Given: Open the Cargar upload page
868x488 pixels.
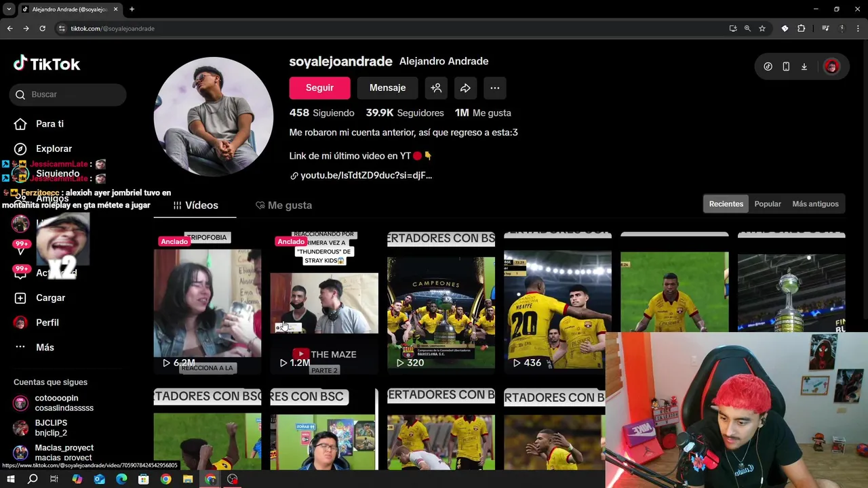Looking at the screenshot, I should tap(50, 298).
